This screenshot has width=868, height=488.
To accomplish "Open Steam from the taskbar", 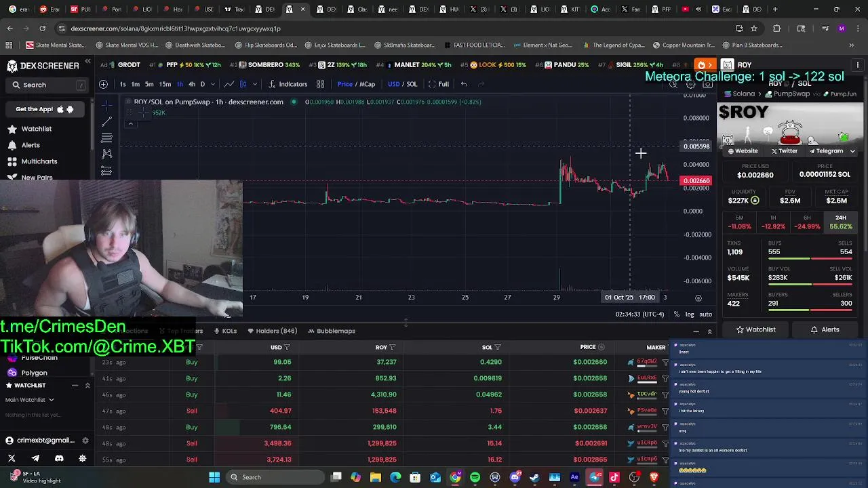I will pos(534,477).
